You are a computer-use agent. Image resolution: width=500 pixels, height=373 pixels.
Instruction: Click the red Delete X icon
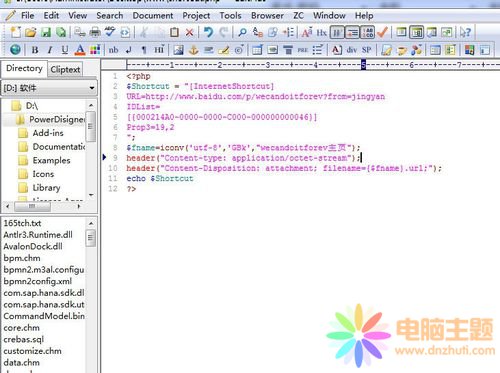coord(189,32)
